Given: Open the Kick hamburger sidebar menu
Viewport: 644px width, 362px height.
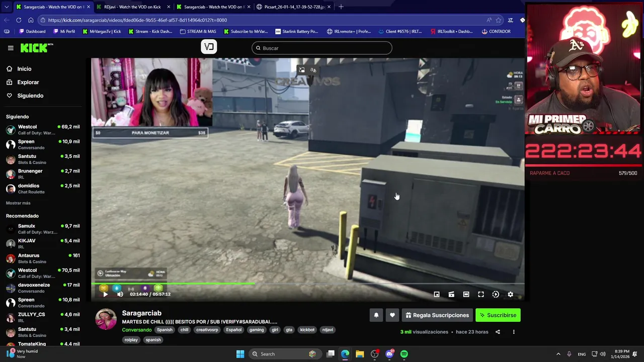Looking at the screenshot, I should pyautogui.click(x=11, y=48).
